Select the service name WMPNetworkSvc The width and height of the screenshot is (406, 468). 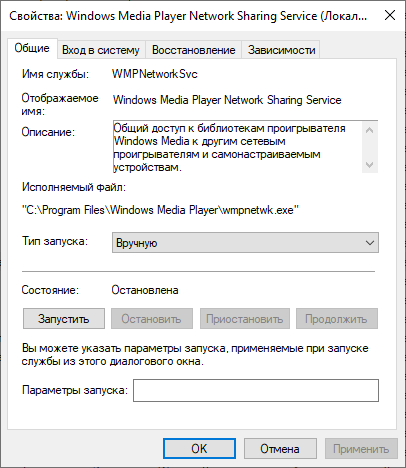point(155,74)
